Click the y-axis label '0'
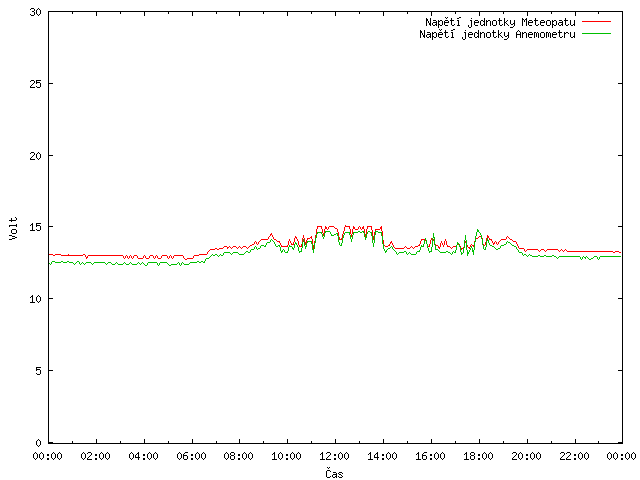This screenshot has width=640, height=480. pyautogui.click(x=38, y=443)
